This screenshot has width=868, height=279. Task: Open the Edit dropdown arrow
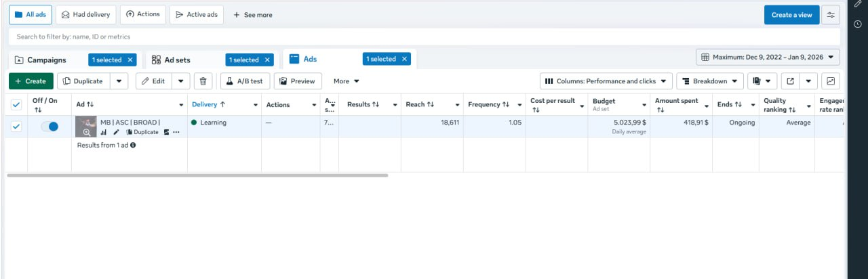(x=180, y=81)
